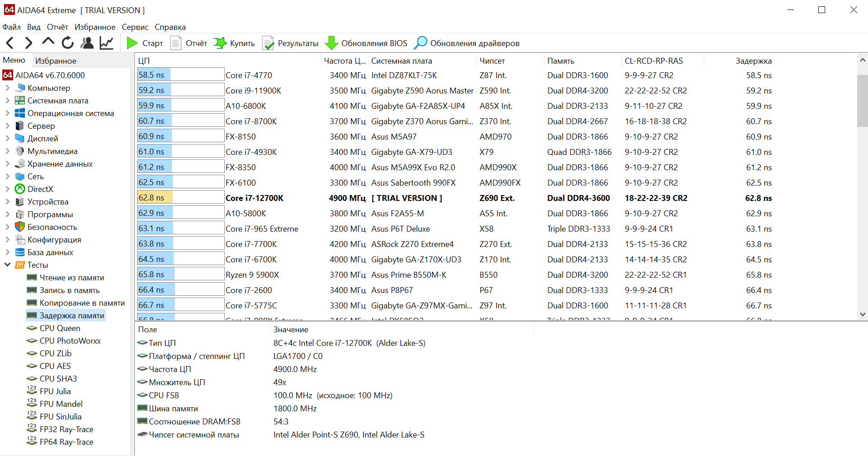The height and width of the screenshot is (456, 868).
Task: Click the Результаты checkmark icon
Action: (x=268, y=43)
